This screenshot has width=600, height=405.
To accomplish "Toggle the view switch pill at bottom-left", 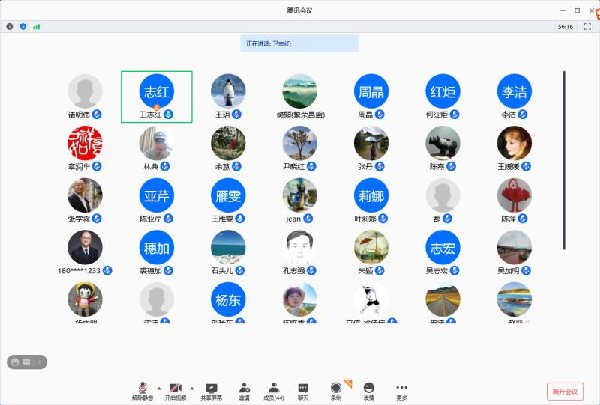I will [x=24, y=361].
